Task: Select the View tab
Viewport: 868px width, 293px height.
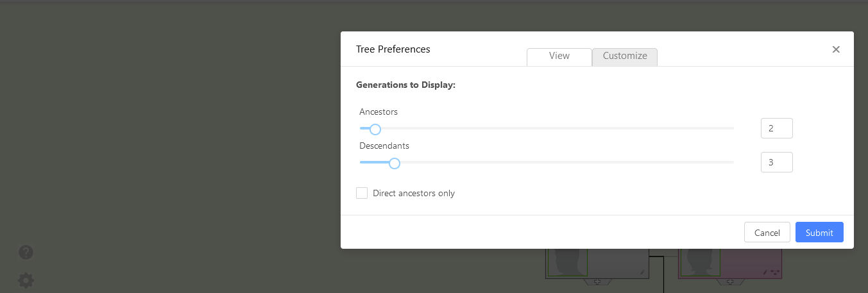Action: (x=559, y=56)
